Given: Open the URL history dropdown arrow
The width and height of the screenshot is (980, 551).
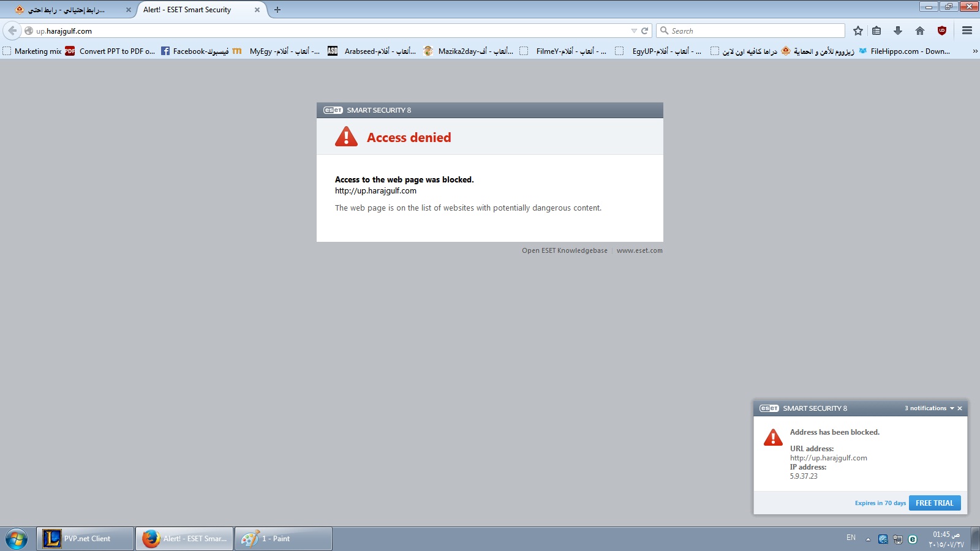Looking at the screenshot, I should point(634,31).
